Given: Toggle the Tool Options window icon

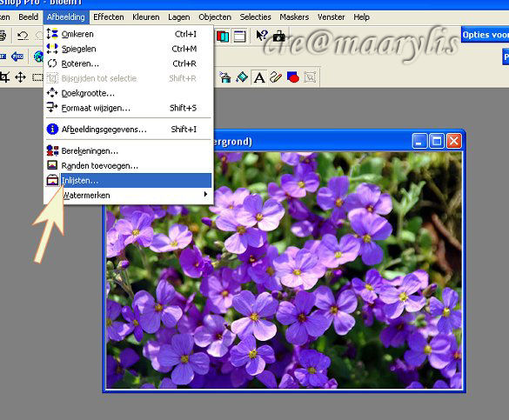Looking at the screenshot, I should [x=239, y=36].
